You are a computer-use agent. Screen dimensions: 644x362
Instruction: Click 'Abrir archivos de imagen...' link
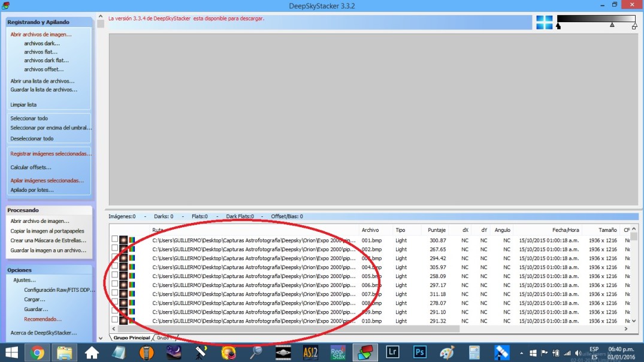pos(41,34)
